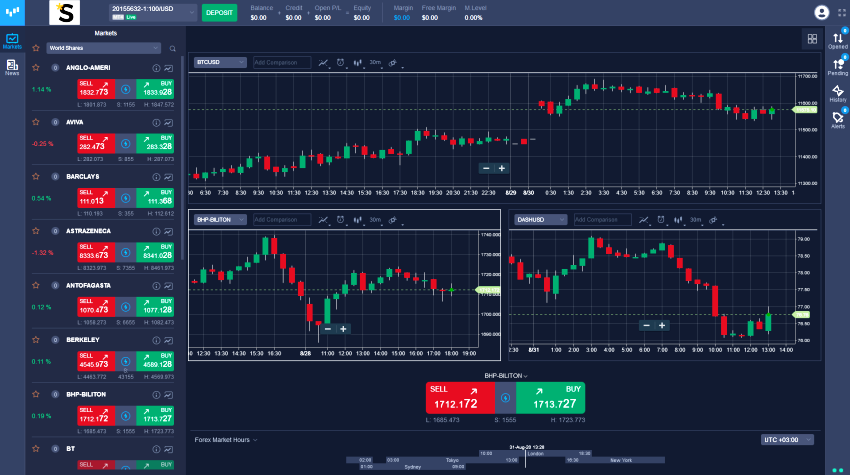Open the trading account selector dropdown
This screenshot has width=850, height=475.
tap(153, 12)
